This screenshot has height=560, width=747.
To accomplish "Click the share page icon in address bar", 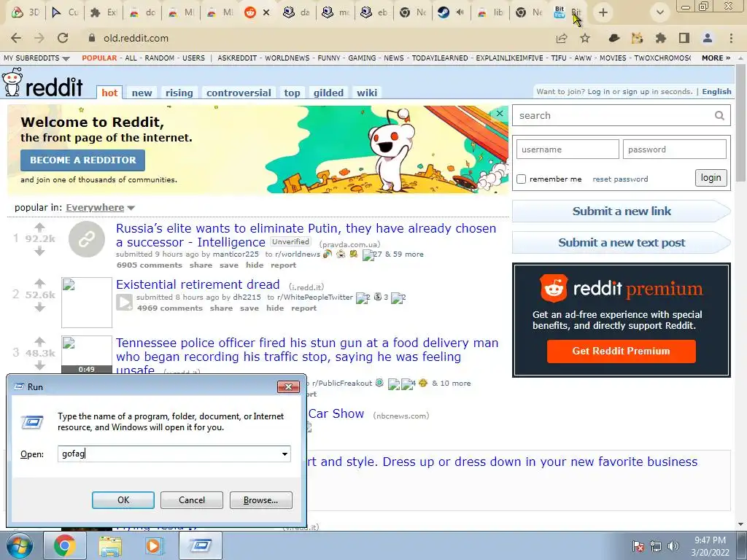I will tap(562, 38).
